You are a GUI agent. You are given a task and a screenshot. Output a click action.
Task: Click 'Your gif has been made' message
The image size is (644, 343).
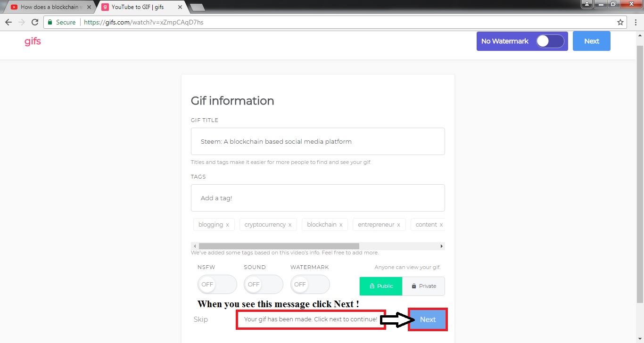click(x=311, y=319)
